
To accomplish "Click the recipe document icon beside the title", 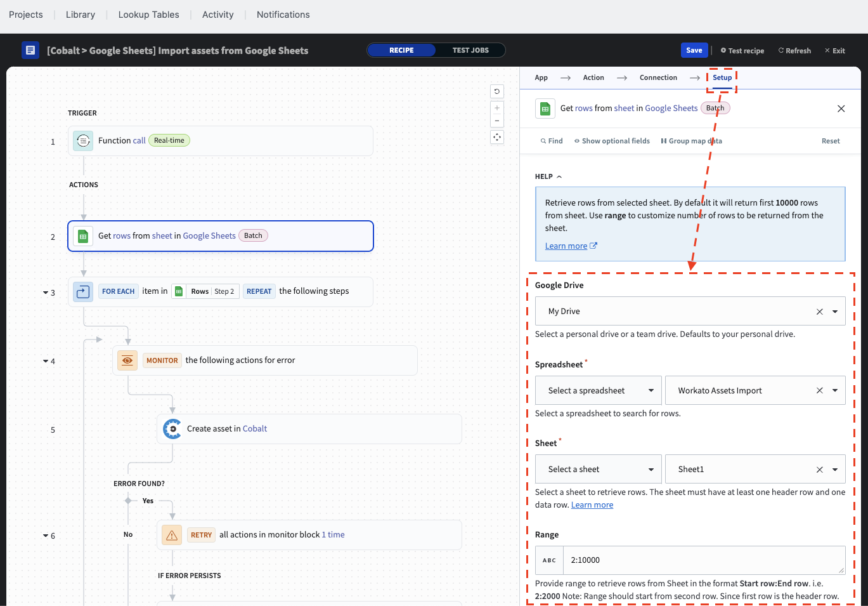I will [30, 50].
